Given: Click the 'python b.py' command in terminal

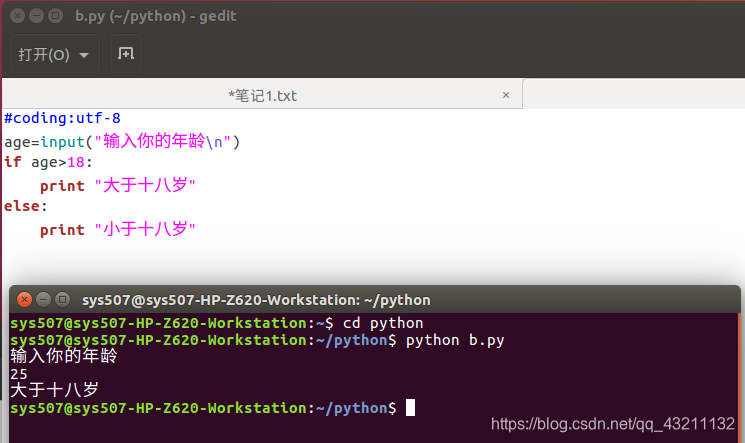Looking at the screenshot, I should (x=455, y=340).
